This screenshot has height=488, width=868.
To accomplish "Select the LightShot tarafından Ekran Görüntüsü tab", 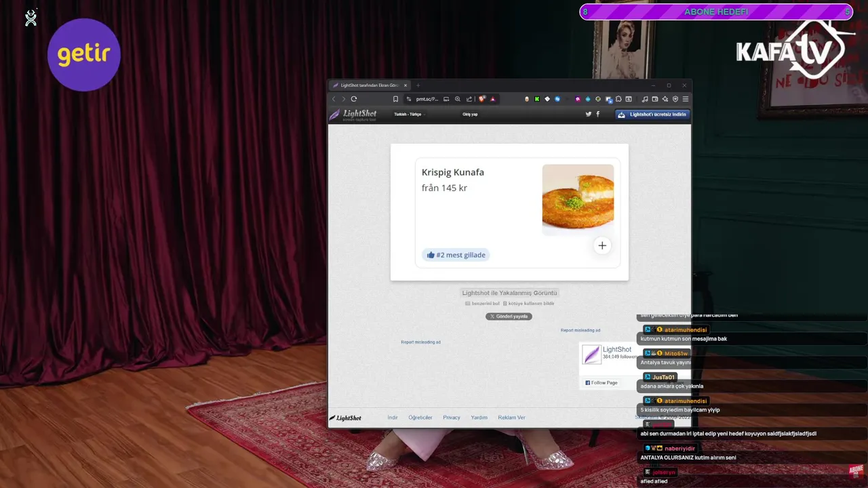I will click(370, 85).
